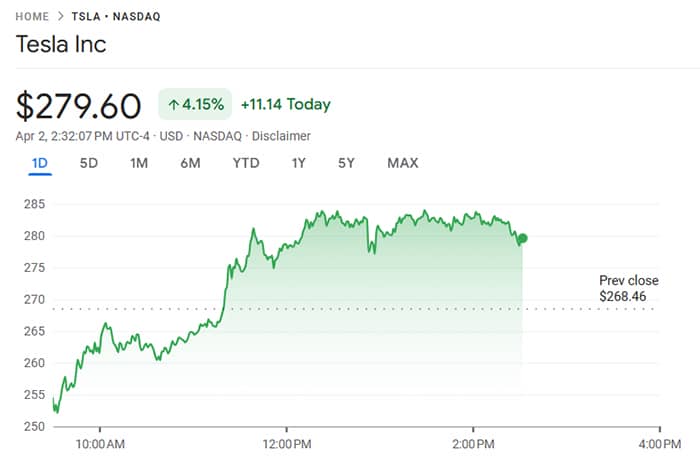The height and width of the screenshot is (466, 700).
Task: Choose the 5Y time range
Action: tap(346, 163)
